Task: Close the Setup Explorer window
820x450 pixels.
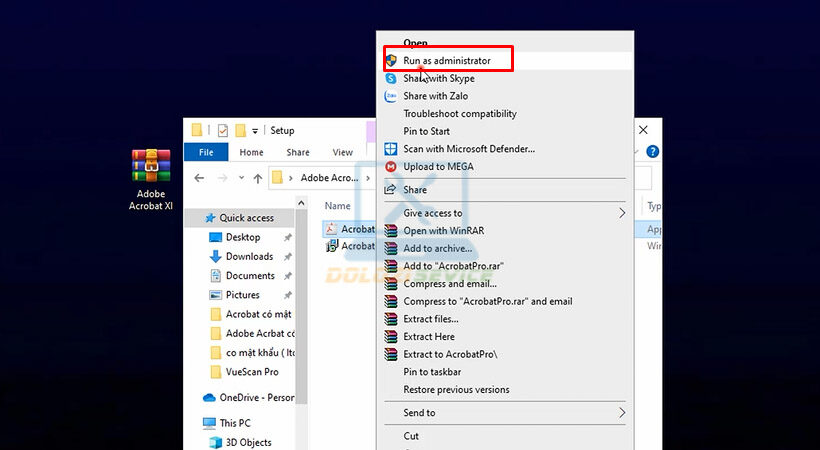Action: click(643, 130)
